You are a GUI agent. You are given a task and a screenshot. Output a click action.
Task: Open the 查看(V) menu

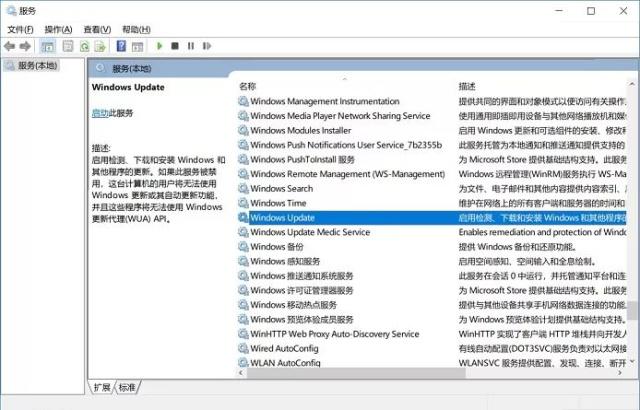coord(97,30)
